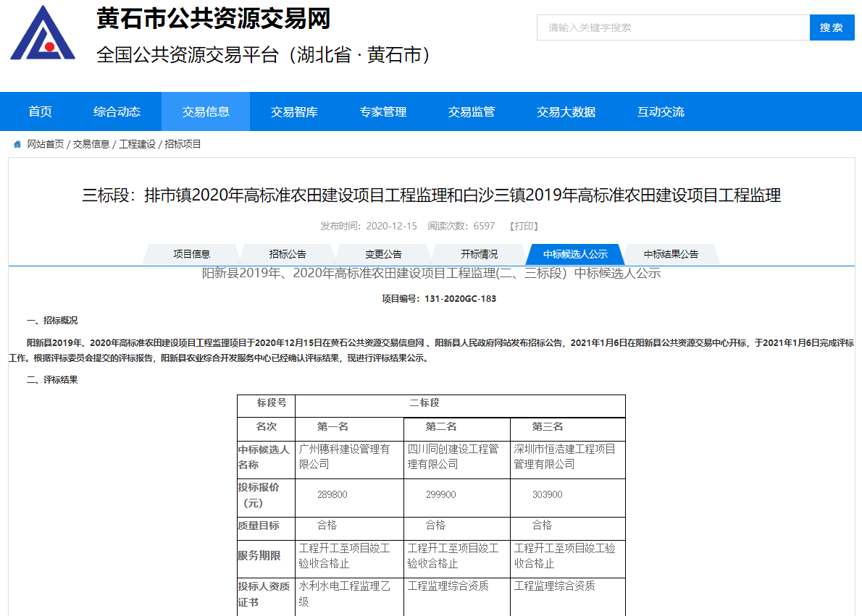Screen dimensions: 862x616
Task: Open 专家管理 navigation item
Action: point(383,111)
